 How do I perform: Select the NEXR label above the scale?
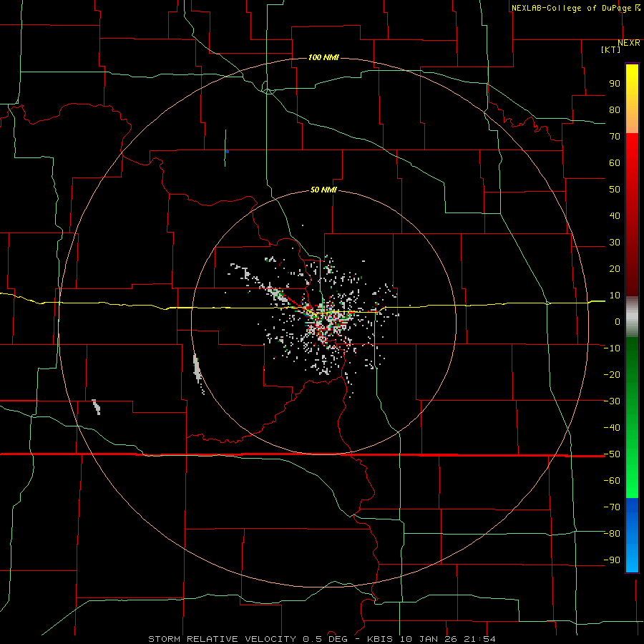(x=628, y=43)
